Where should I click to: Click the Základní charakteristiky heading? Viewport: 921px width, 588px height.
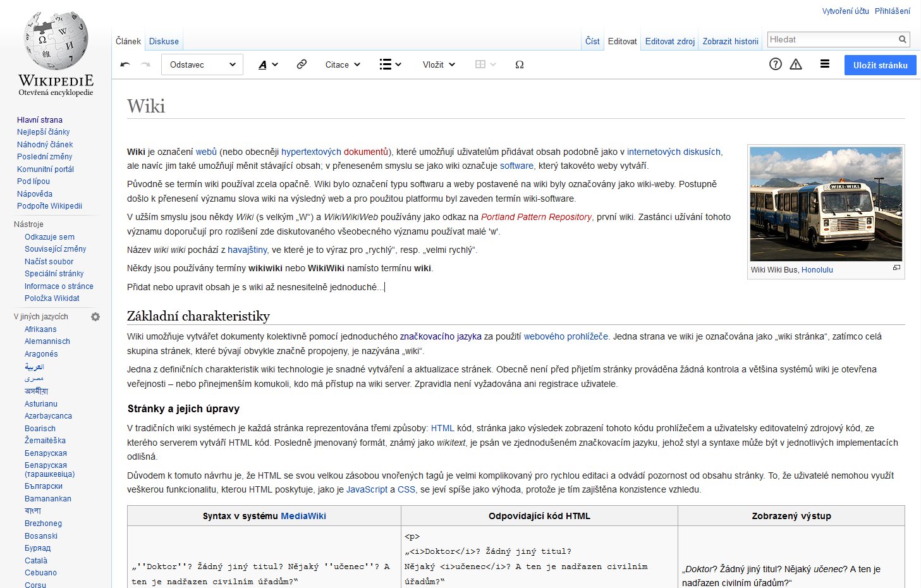[198, 316]
